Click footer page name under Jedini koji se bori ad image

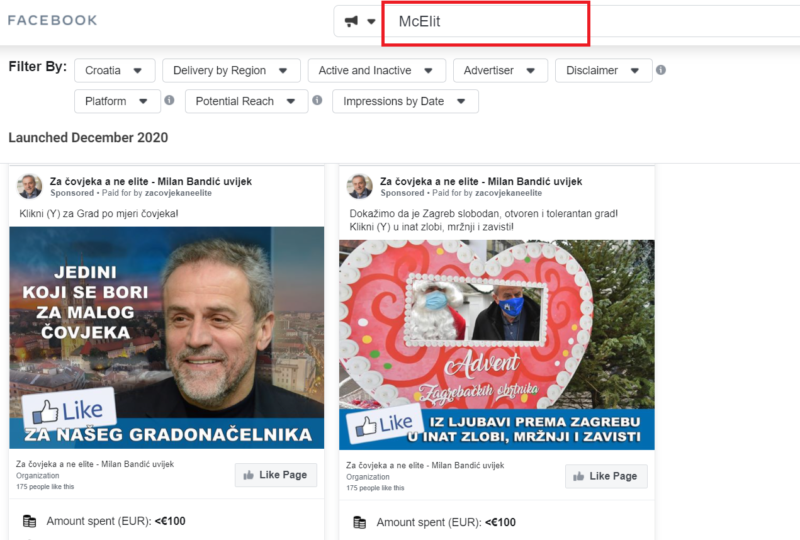95,464
